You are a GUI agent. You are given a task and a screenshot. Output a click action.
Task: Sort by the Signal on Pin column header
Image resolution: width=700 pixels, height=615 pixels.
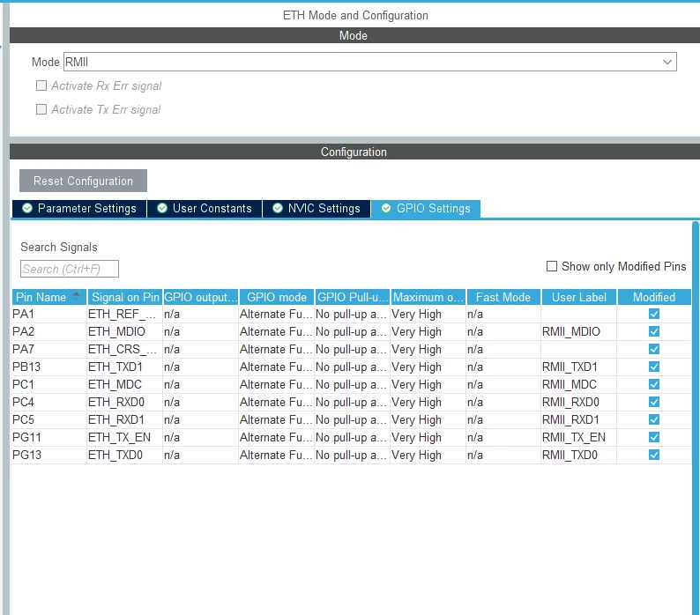coord(125,297)
